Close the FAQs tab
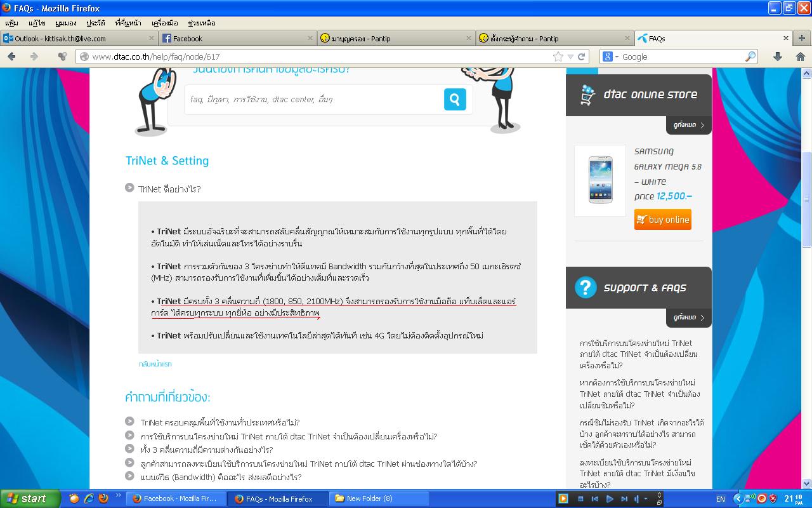 [785, 38]
